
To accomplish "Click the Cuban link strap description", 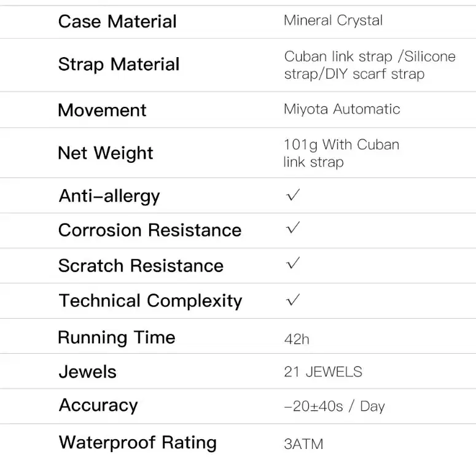I will pyautogui.click(x=370, y=65).
